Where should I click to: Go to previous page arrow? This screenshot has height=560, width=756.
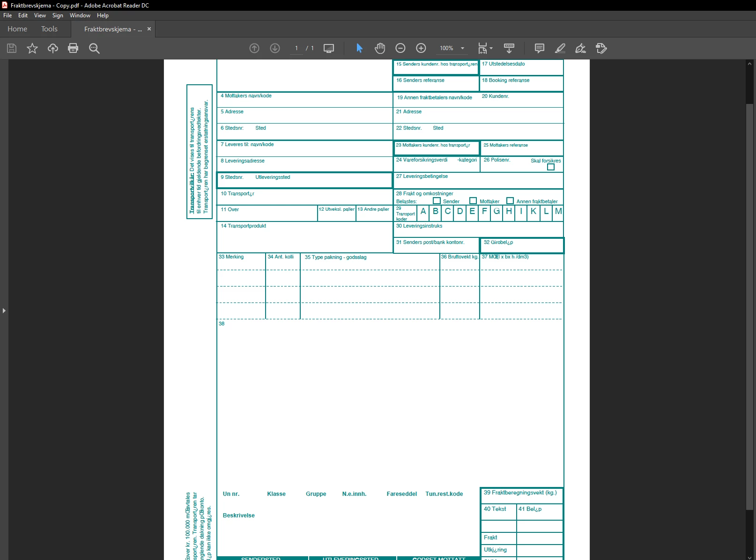254,48
